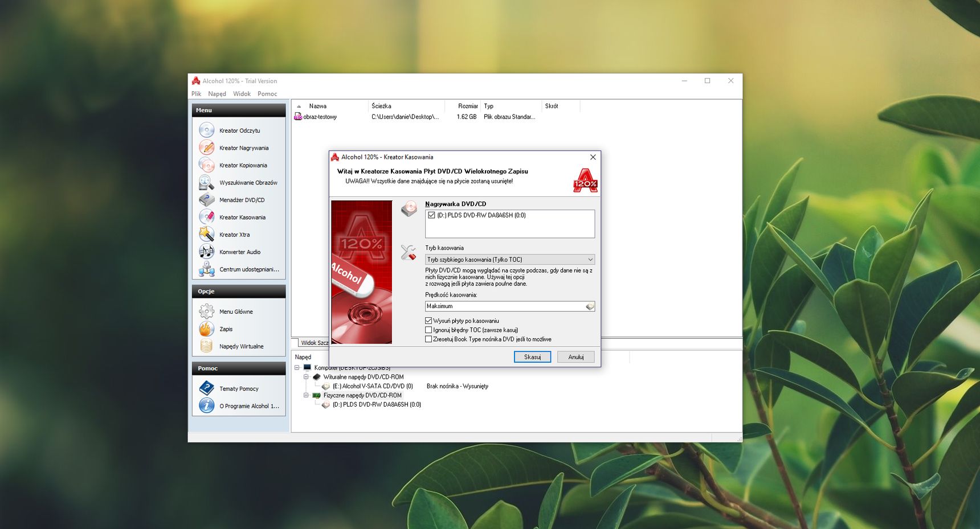Open the Plik menu
The height and width of the screenshot is (529, 980).
pos(197,94)
